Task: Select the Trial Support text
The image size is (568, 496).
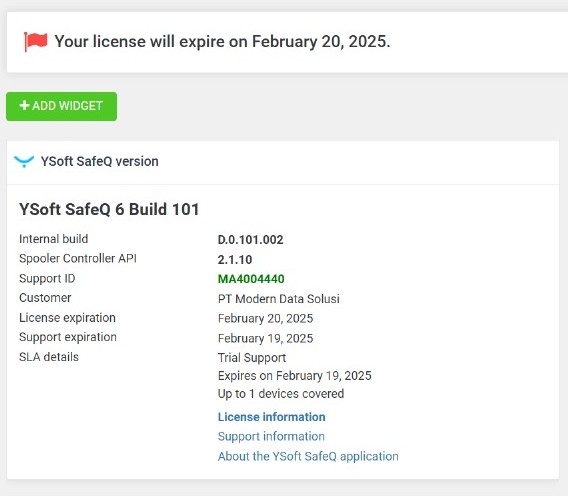Action: (252, 358)
